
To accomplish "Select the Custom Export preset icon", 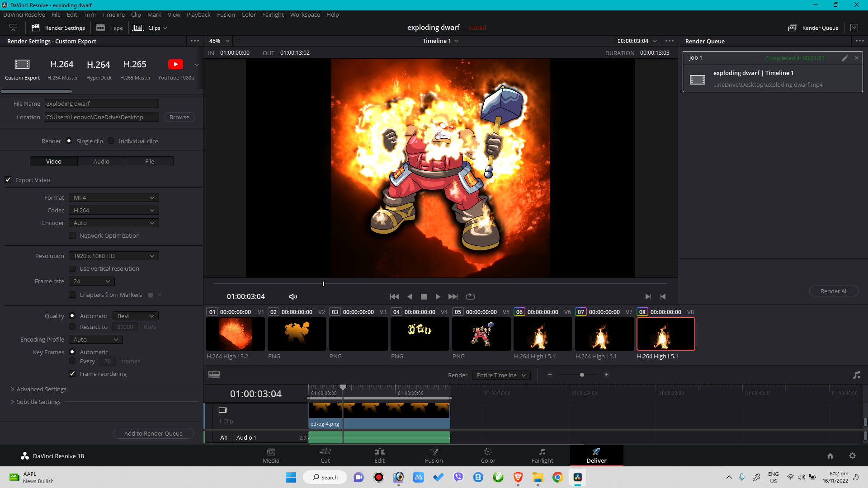I will pyautogui.click(x=22, y=64).
